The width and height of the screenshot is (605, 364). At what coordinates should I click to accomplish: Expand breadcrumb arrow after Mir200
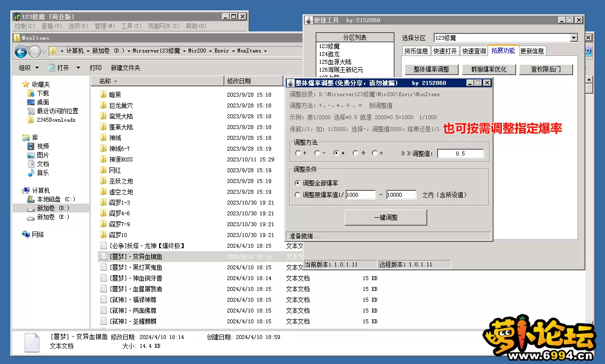click(x=210, y=51)
